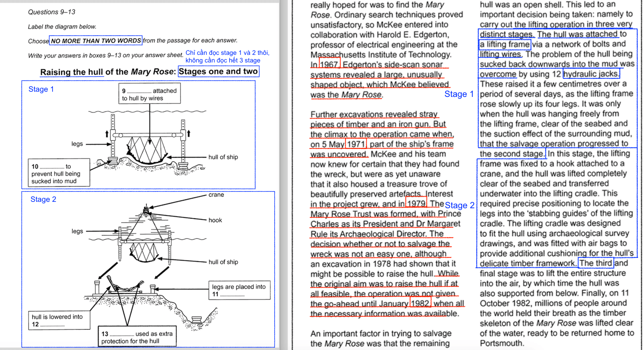Click the "hook" label in the Stage 2 diagram
The image size is (644, 350).
215,220
